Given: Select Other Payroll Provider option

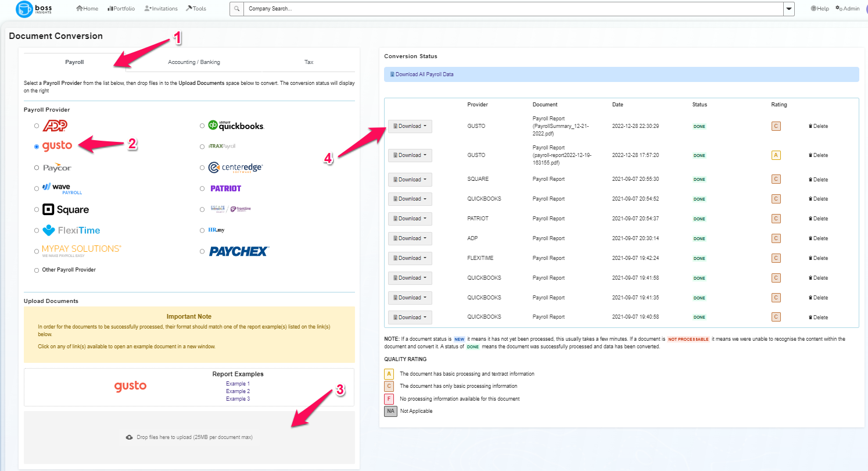Looking at the screenshot, I should point(37,270).
